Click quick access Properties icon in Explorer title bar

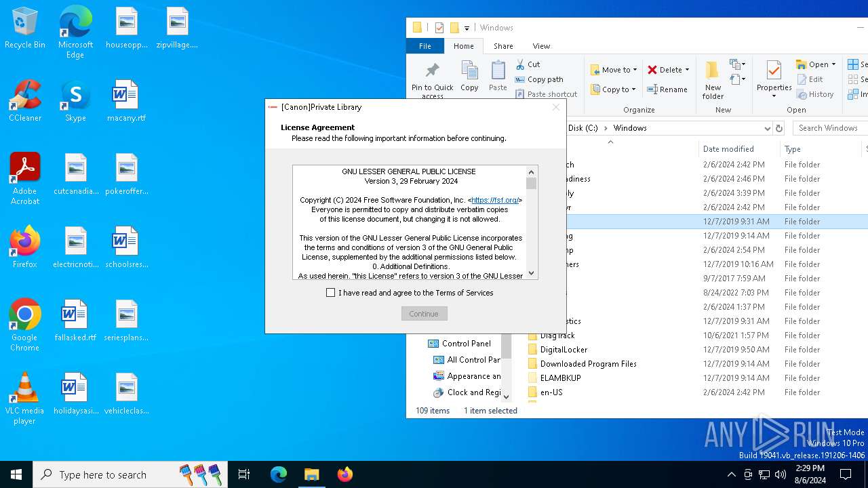coord(439,28)
